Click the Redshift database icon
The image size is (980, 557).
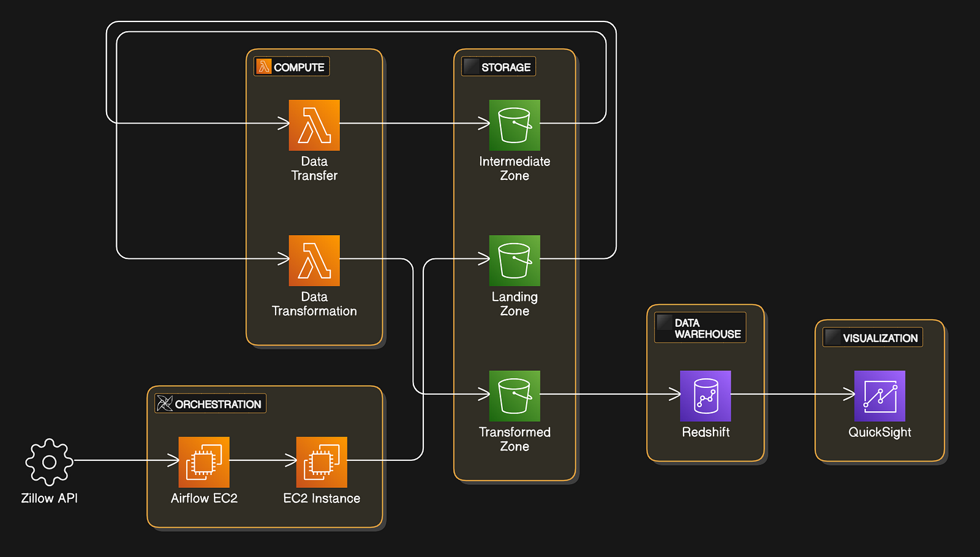tap(706, 395)
